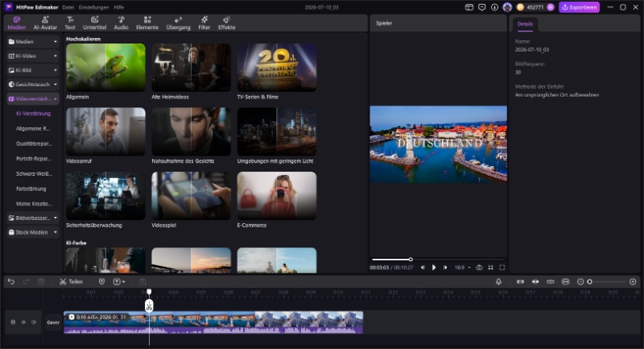Undo the last timeline action
The image size is (644, 349).
(x=11, y=281)
